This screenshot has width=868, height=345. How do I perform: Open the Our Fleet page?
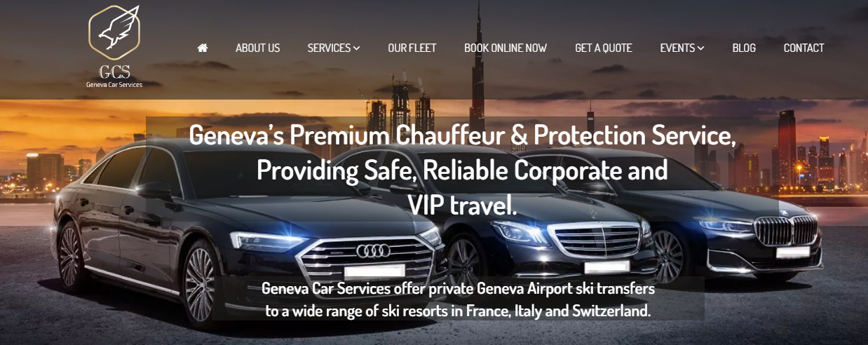point(412,48)
